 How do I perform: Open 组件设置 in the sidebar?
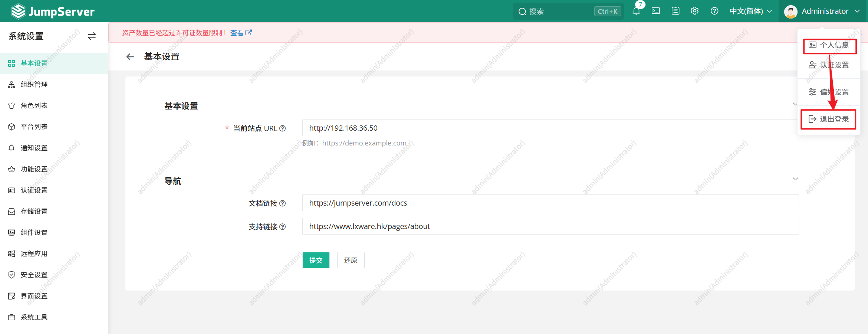point(54,233)
